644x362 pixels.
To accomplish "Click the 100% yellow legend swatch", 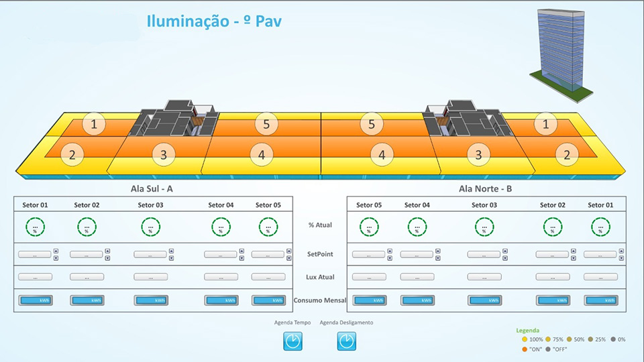I will 525,339.
